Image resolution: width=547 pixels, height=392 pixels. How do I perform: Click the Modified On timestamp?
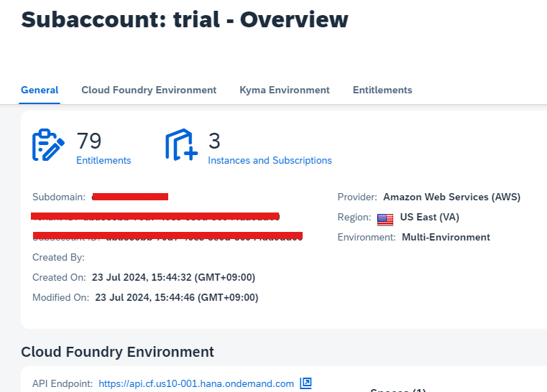176,297
